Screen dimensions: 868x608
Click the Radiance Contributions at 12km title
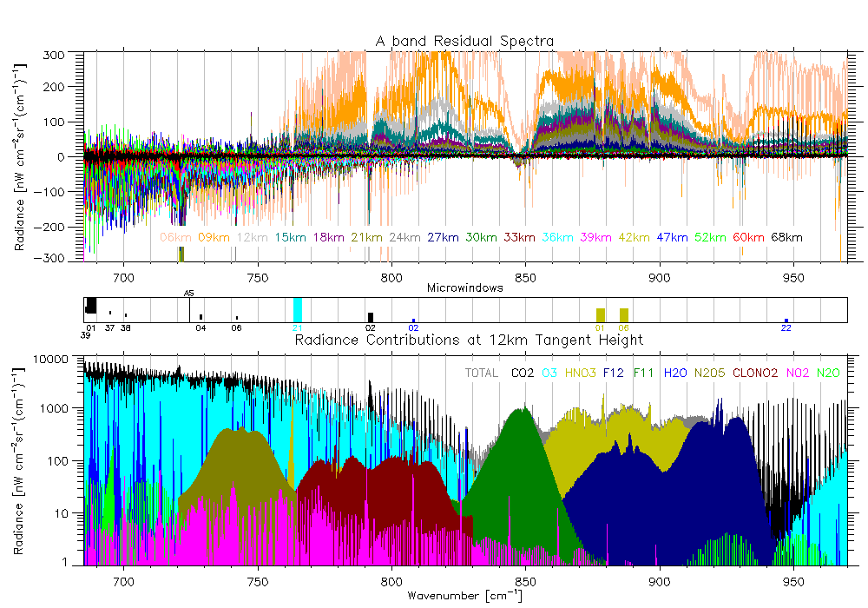[x=469, y=339]
